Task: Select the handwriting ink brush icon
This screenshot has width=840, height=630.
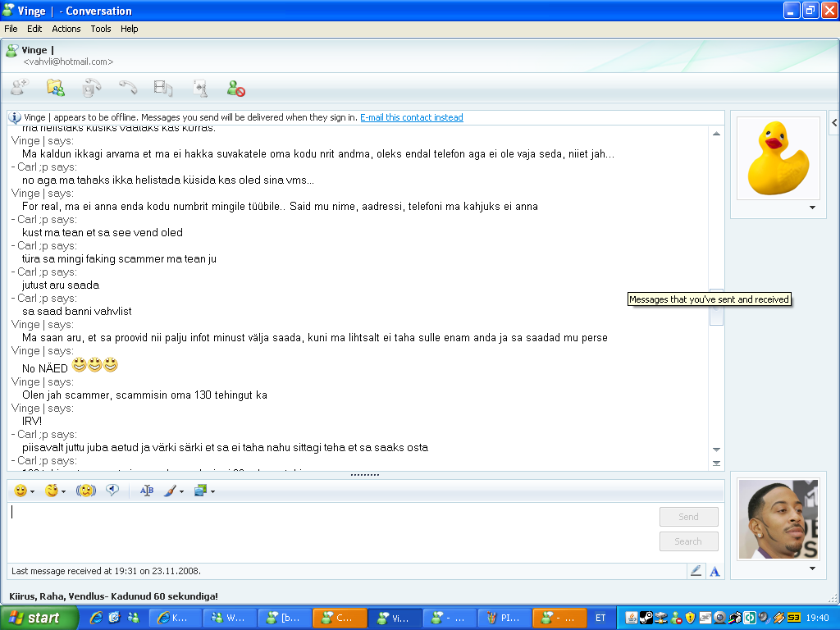Action: click(171, 490)
